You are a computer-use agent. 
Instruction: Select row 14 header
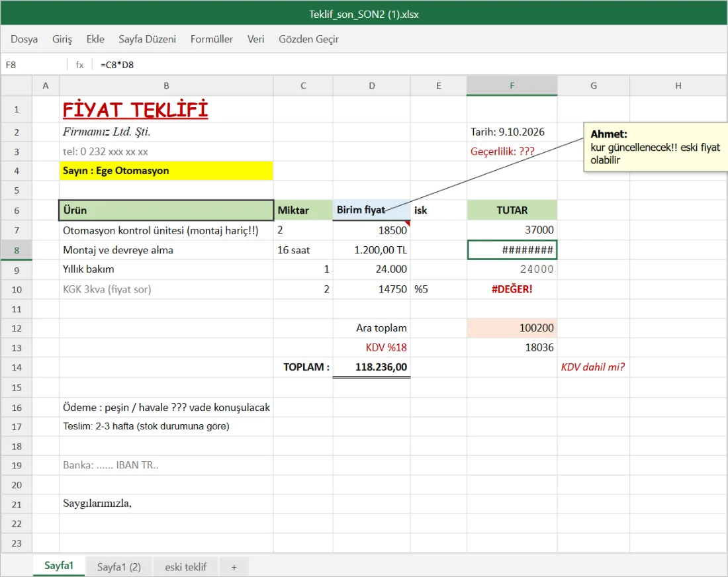(x=17, y=367)
